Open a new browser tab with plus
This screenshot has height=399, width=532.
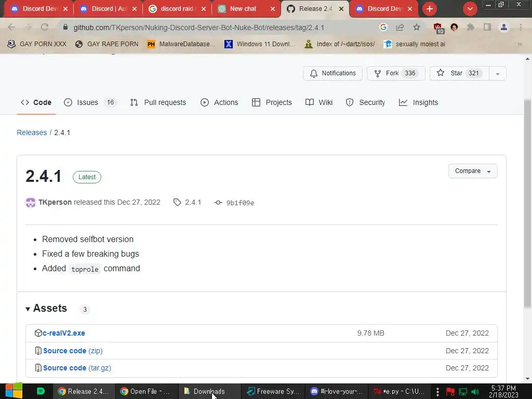[x=430, y=9]
